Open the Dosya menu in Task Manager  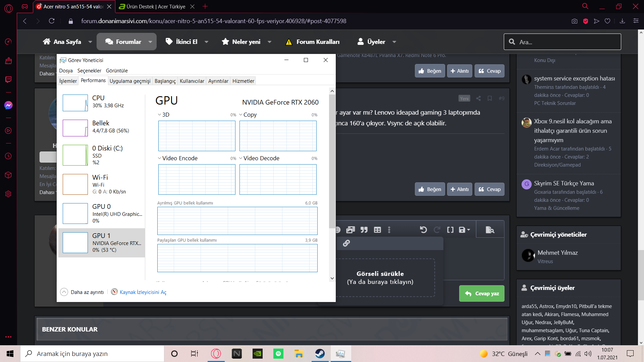click(x=66, y=71)
